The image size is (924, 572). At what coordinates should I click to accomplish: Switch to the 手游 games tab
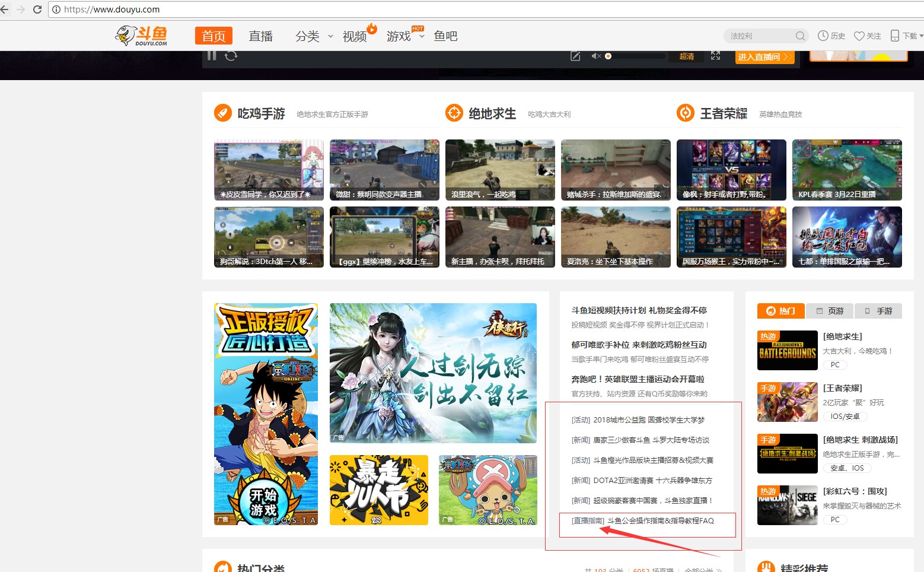click(x=878, y=311)
